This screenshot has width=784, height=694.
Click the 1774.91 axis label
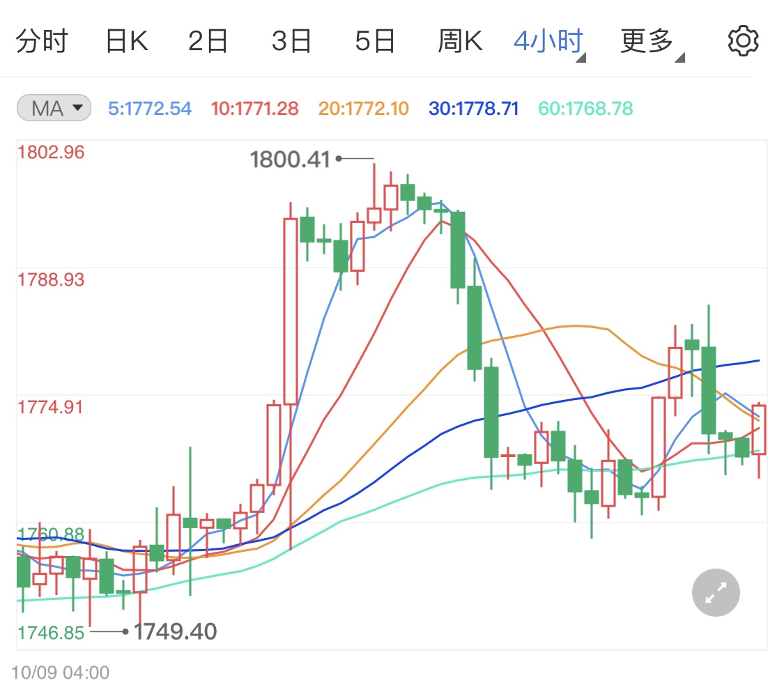51,407
